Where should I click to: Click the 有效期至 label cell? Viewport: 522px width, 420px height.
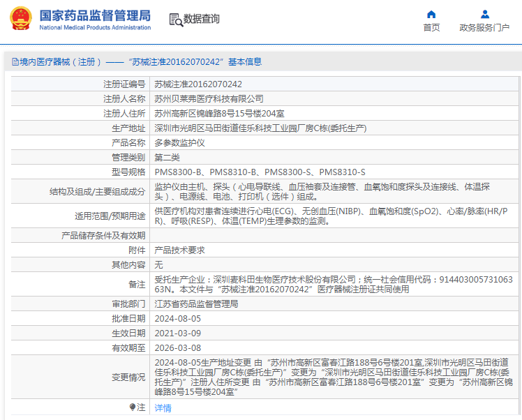[x=80, y=347]
